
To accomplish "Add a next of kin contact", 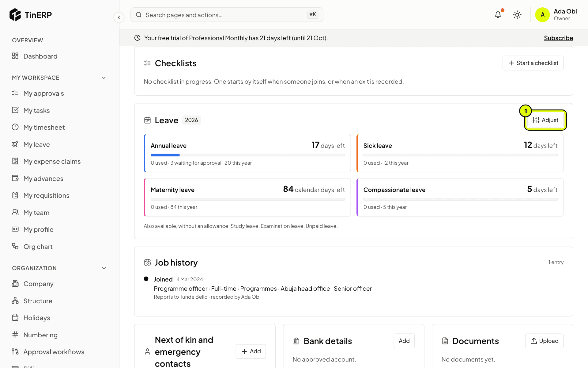I will point(251,351).
